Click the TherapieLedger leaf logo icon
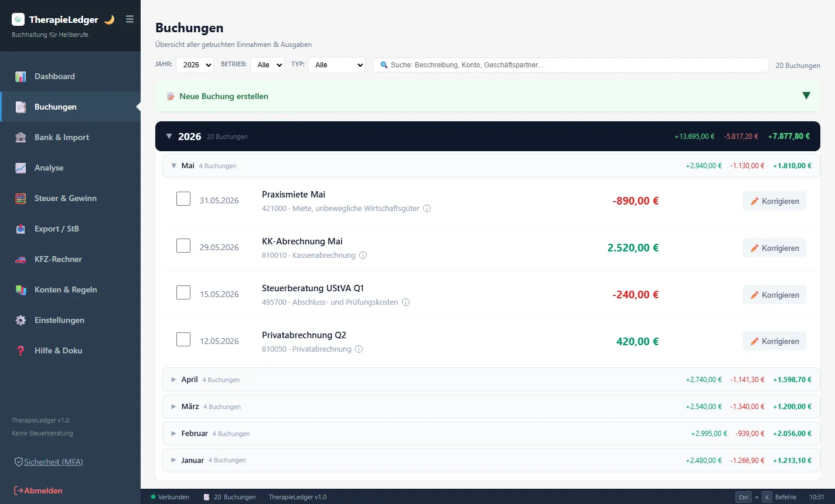Screen dimensions: 835x504 [x=18, y=19]
